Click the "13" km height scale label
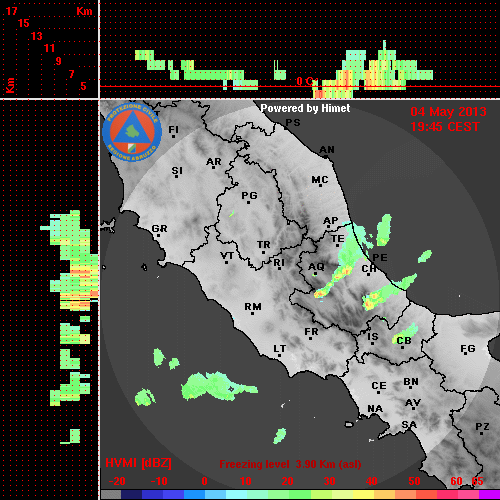 point(37,36)
